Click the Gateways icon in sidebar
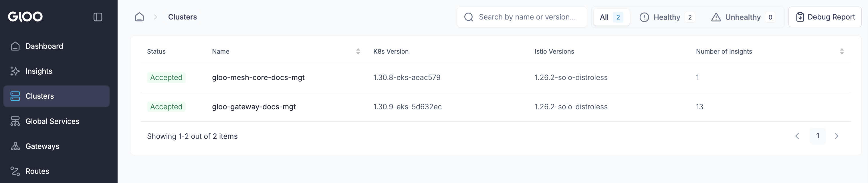This screenshot has width=868, height=183. [x=15, y=146]
